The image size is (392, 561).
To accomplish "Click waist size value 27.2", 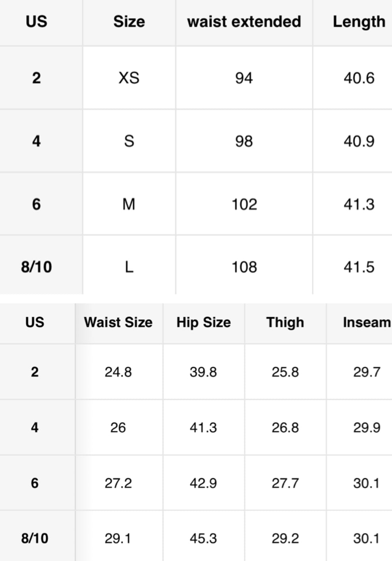I will coord(118,483).
